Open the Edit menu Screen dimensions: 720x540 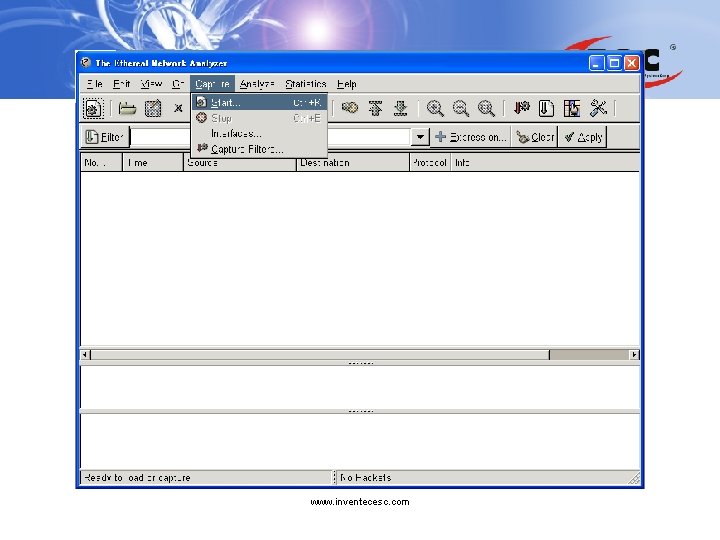coord(122,84)
